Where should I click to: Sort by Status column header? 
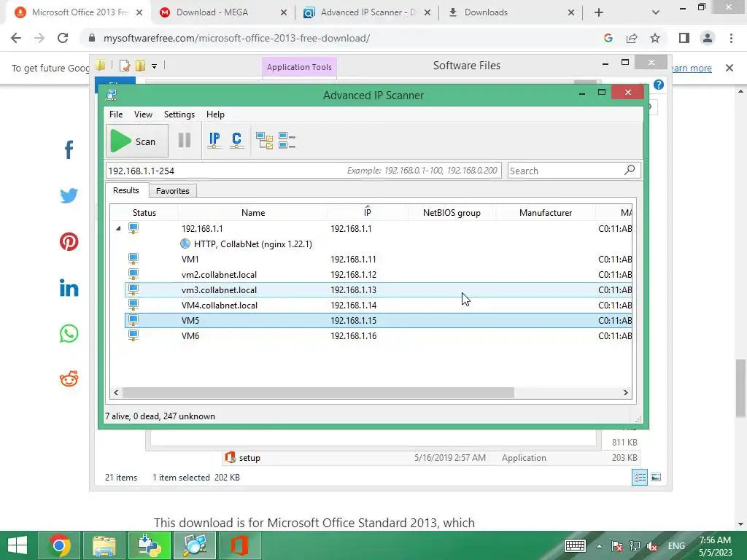144,212
